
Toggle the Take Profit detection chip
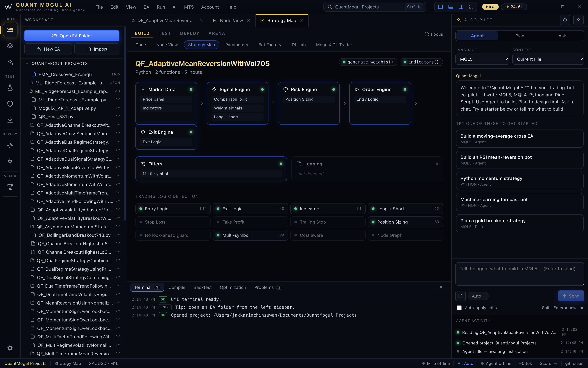[250, 222]
